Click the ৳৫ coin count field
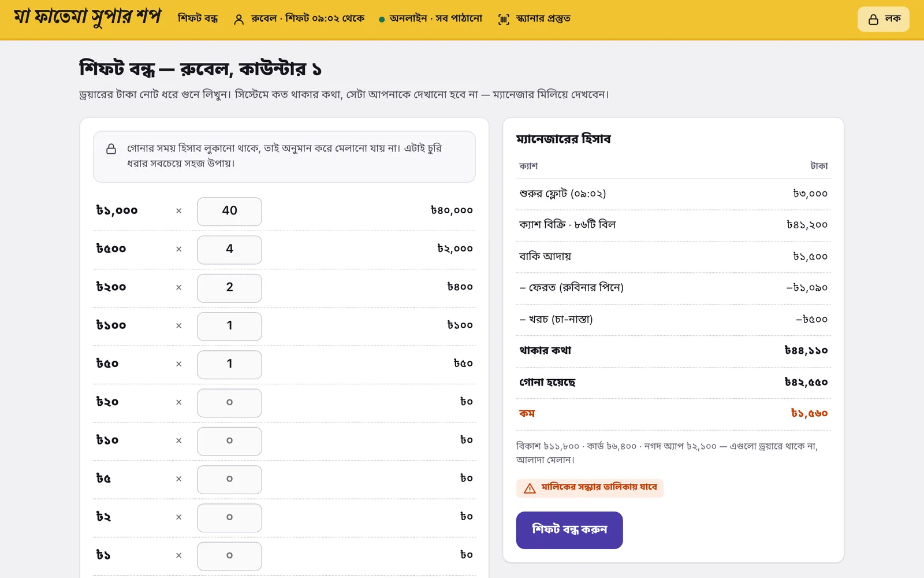 [x=229, y=480]
